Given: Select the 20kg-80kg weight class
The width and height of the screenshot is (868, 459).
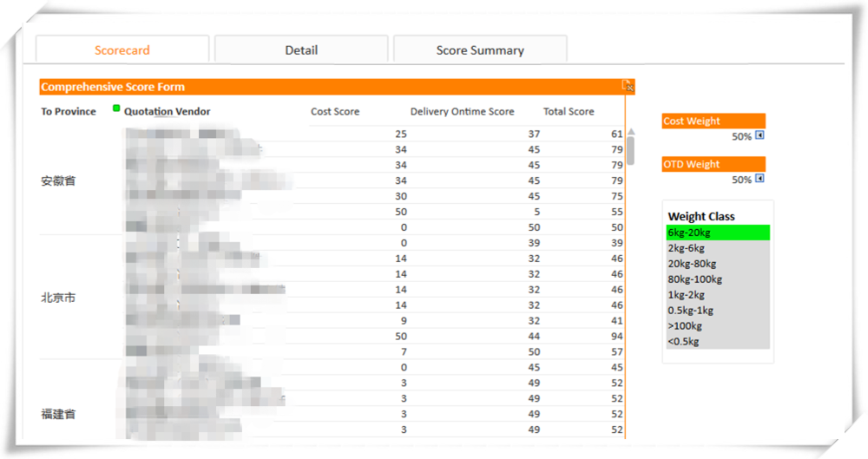Looking at the screenshot, I should point(717,264).
